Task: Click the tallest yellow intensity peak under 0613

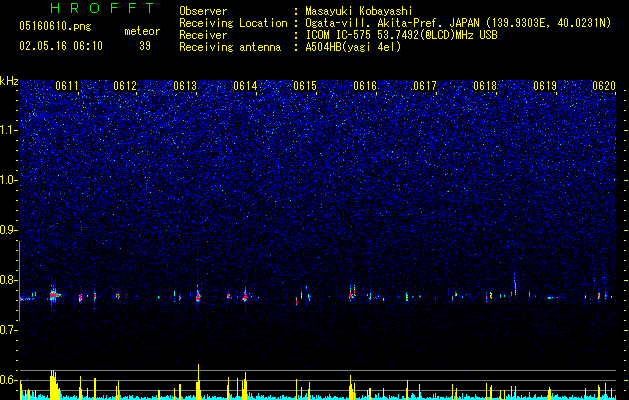Action: [198, 382]
